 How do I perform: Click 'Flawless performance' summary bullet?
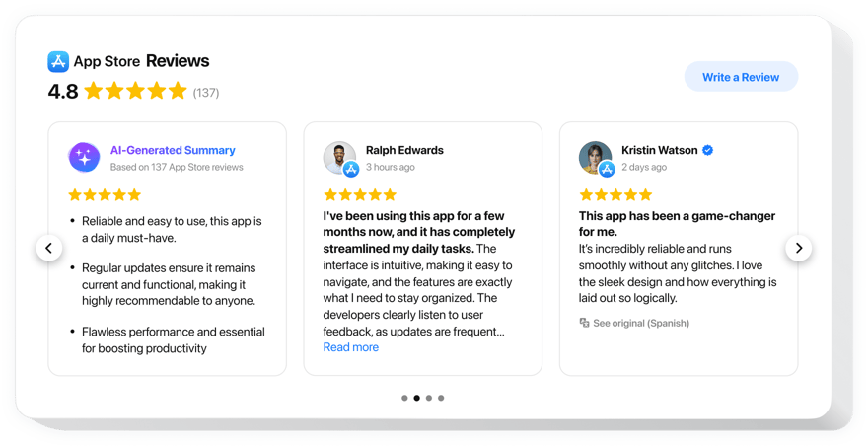[x=174, y=340]
